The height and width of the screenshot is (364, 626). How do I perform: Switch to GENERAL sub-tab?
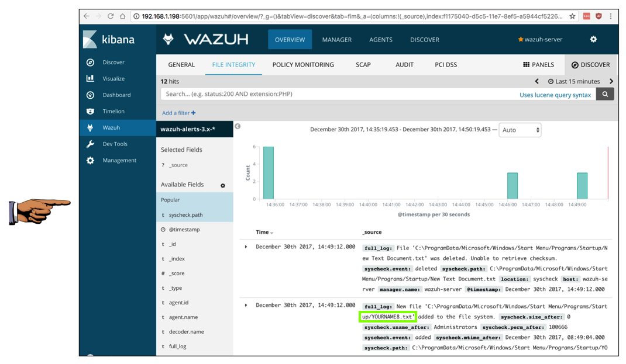(181, 65)
